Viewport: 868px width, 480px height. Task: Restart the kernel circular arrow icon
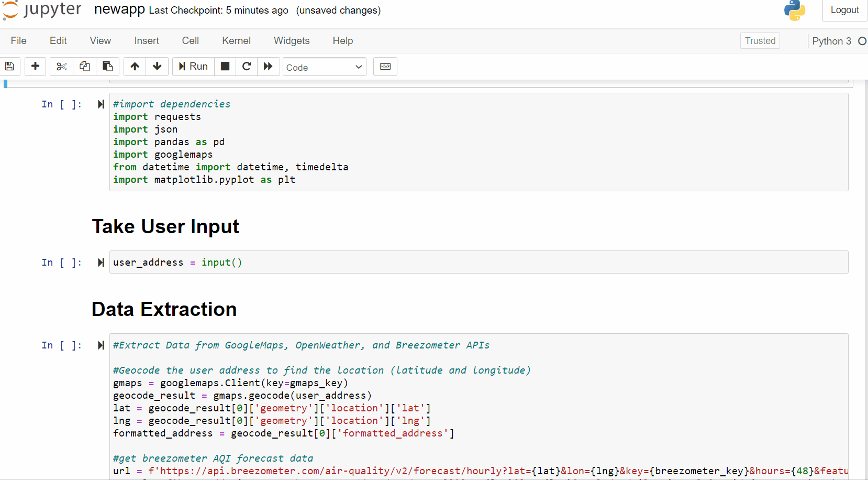pyautogui.click(x=247, y=67)
